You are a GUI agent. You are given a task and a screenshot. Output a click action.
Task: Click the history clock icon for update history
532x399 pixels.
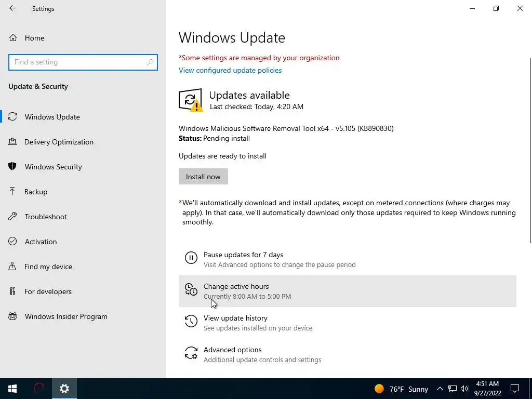[191, 321]
